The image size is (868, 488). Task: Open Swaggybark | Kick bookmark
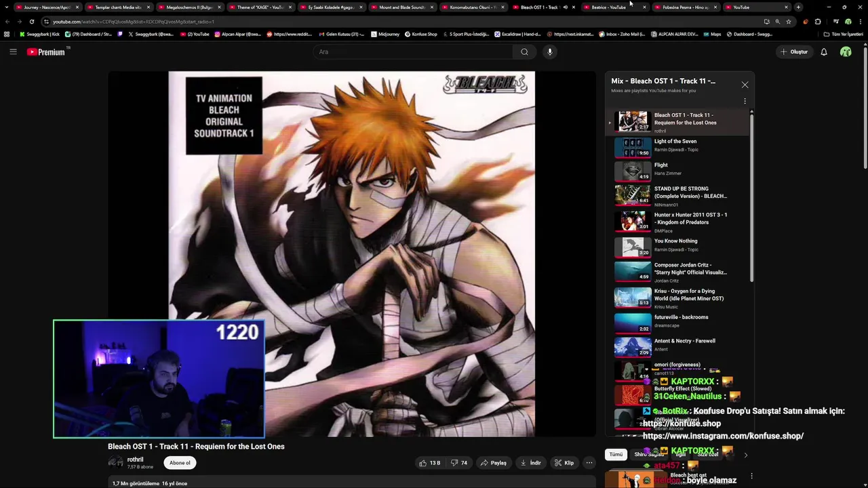39,34
